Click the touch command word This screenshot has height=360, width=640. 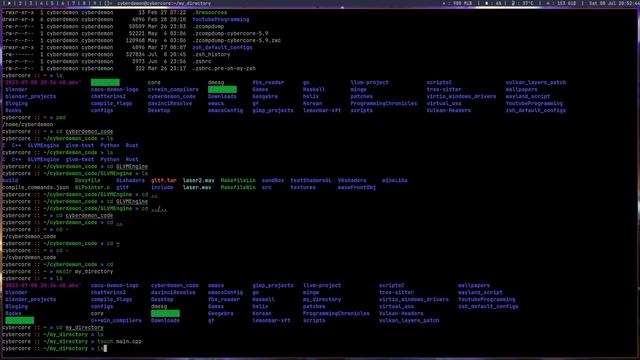pyautogui.click(x=105, y=342)
